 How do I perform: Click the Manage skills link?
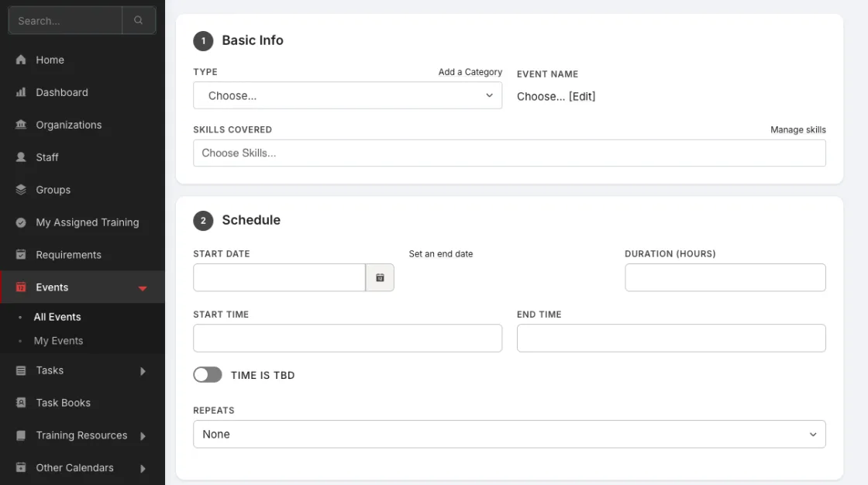click(x=797, y=129)
